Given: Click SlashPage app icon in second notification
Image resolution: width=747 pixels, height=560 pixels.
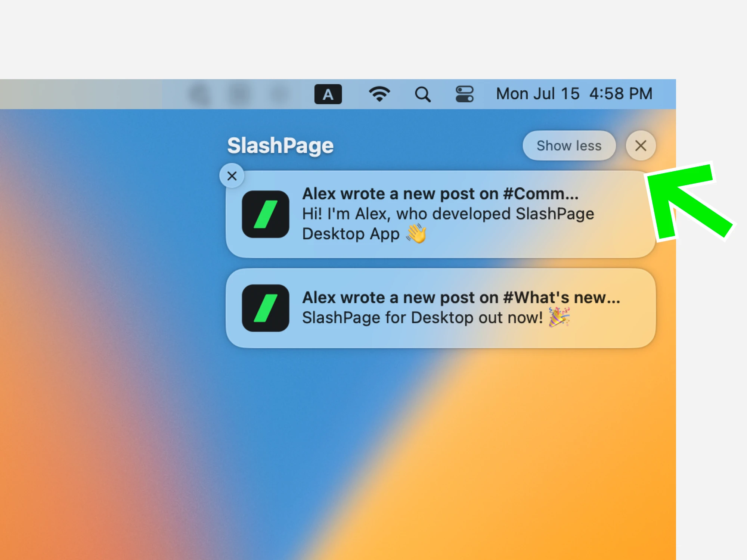Looking at the screenshot, I should 266,308.
